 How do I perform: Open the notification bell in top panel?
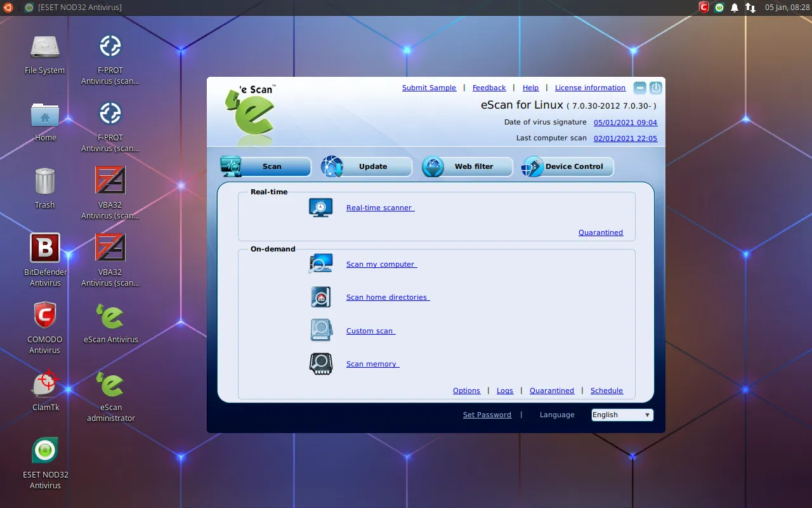point(735,8)
